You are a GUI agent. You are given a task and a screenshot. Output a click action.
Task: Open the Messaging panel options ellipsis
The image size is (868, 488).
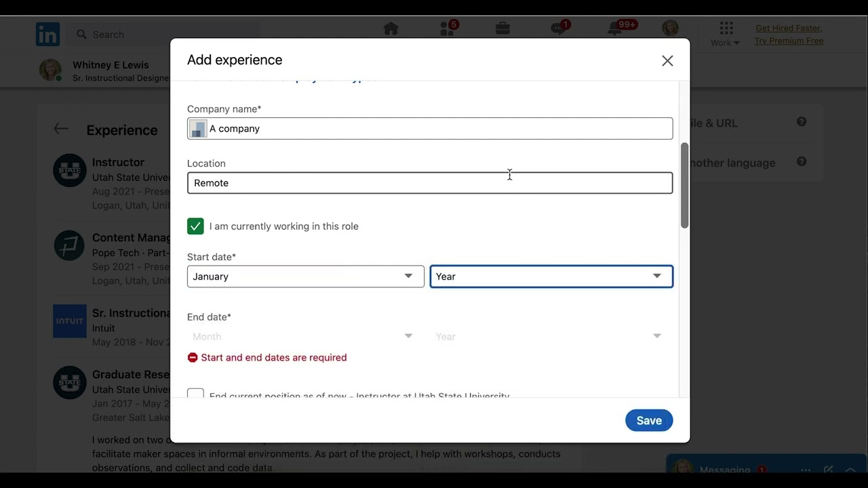pyautogui.click(x=806, y=470)
